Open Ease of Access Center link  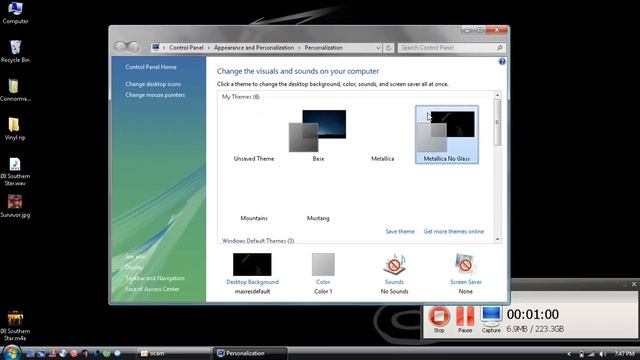tap(152, 289)
